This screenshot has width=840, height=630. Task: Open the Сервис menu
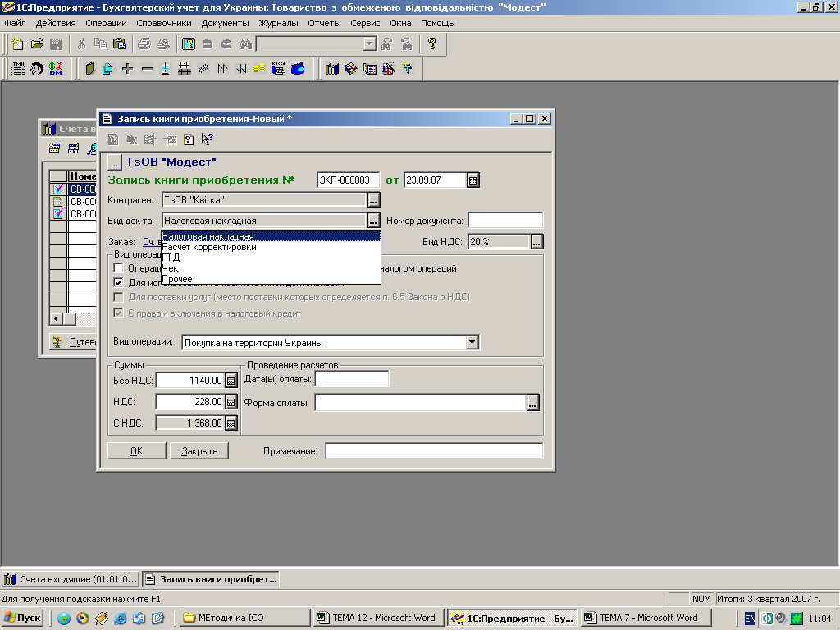[x=365, y=23]
